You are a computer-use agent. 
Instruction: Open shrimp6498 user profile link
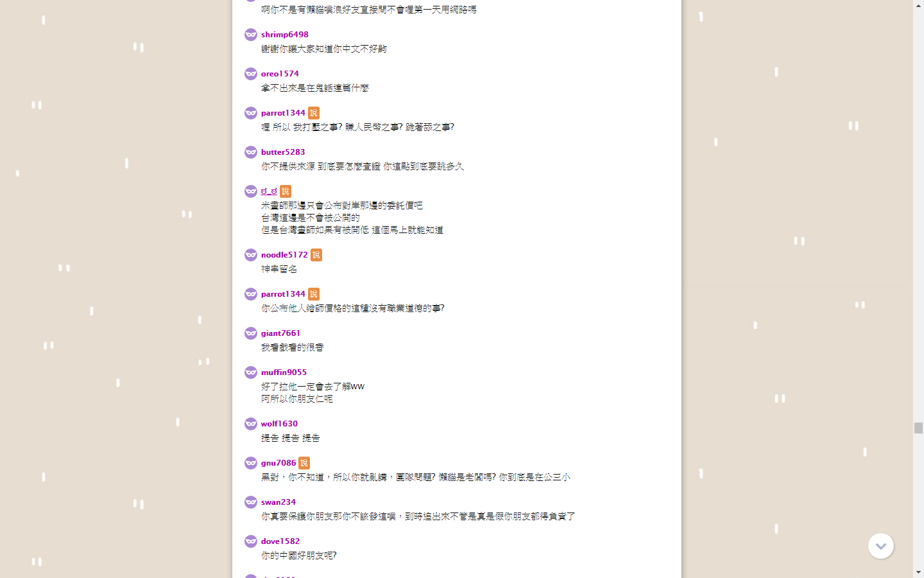[285, 35]
